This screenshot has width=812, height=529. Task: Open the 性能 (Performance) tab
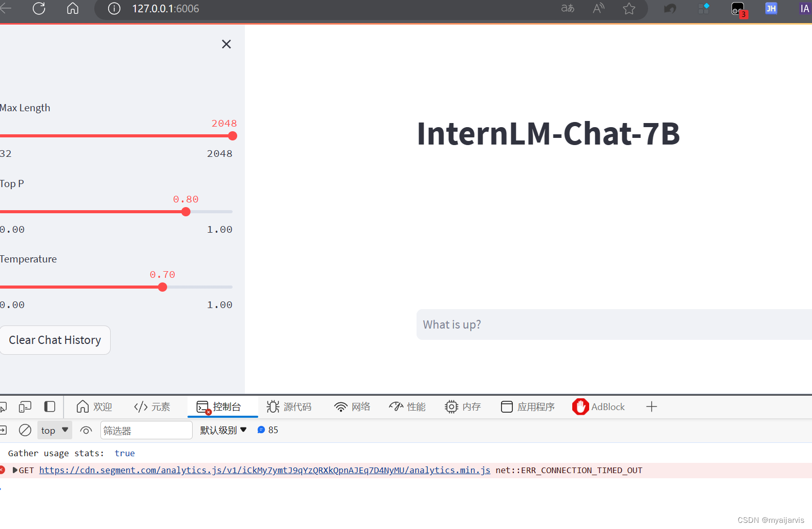click(x=408, y=407)
